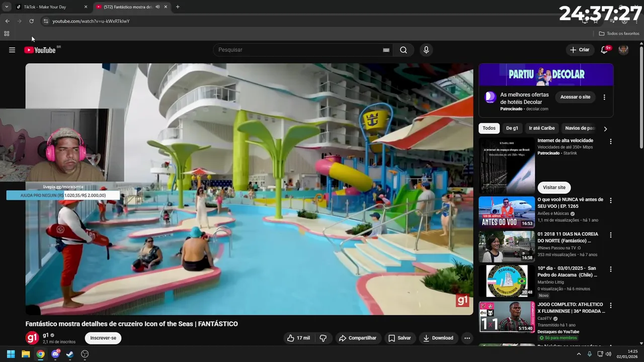Open the Todos os favoritos folder

[x=619, y=34]
